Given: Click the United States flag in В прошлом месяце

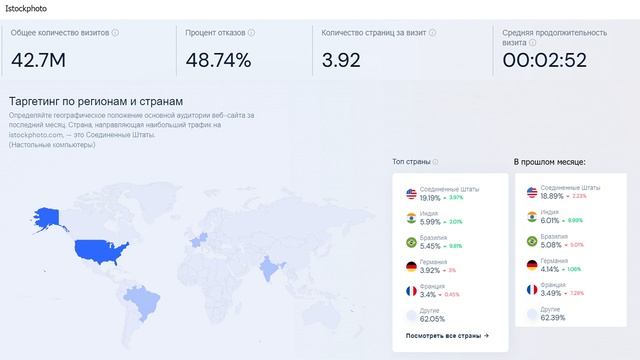Looking at the screenshot, I should click(532, 192).
